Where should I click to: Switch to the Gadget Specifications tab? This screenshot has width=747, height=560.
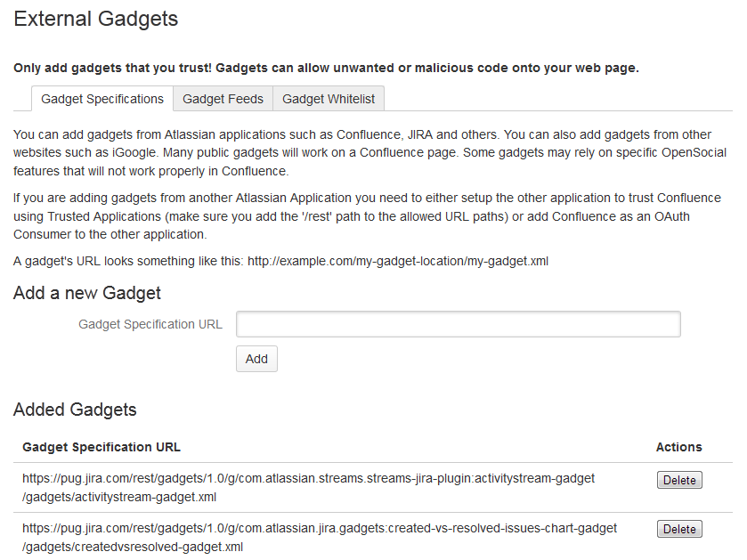[x=102, y=99]
